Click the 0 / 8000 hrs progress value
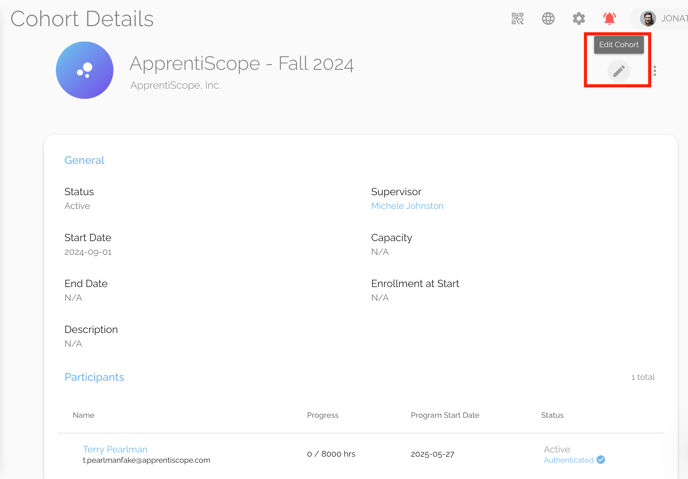Viewport: 688px width, 479px height. (331, 454)
